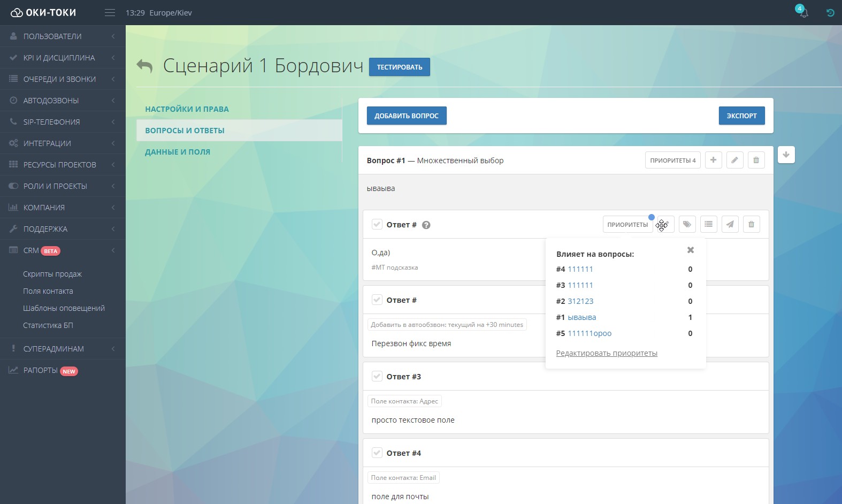Click the Редактировать приоритеты link
This screenshot has height=504, width=842.
[x=607, y=353]
